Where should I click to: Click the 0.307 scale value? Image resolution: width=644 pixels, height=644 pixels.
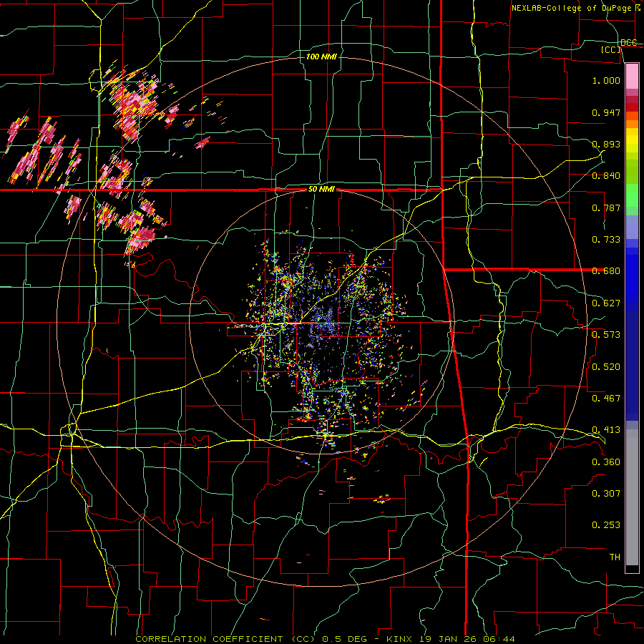tap(606, 493)
